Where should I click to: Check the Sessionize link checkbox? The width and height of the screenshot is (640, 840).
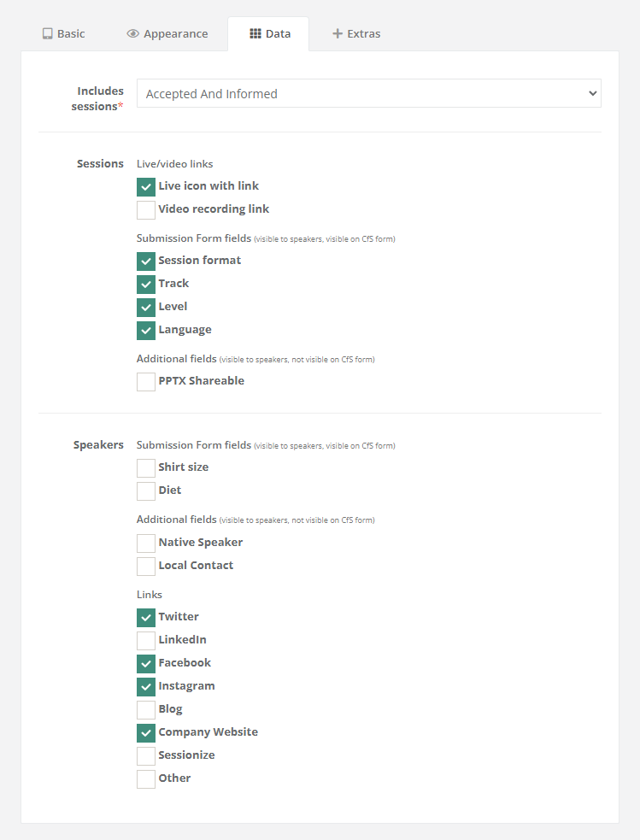pyautogui.click(x=146, y=756)
